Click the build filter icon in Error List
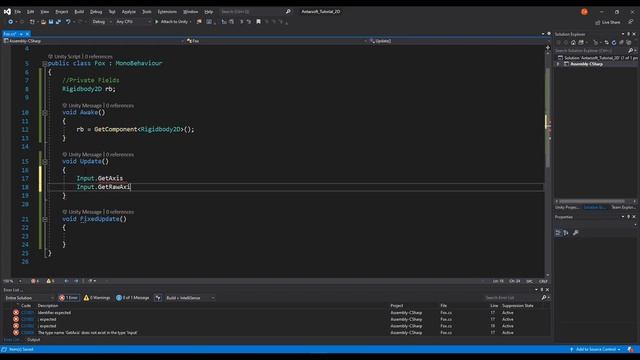Screen dimensions: 640x360 tap(158, 298)
